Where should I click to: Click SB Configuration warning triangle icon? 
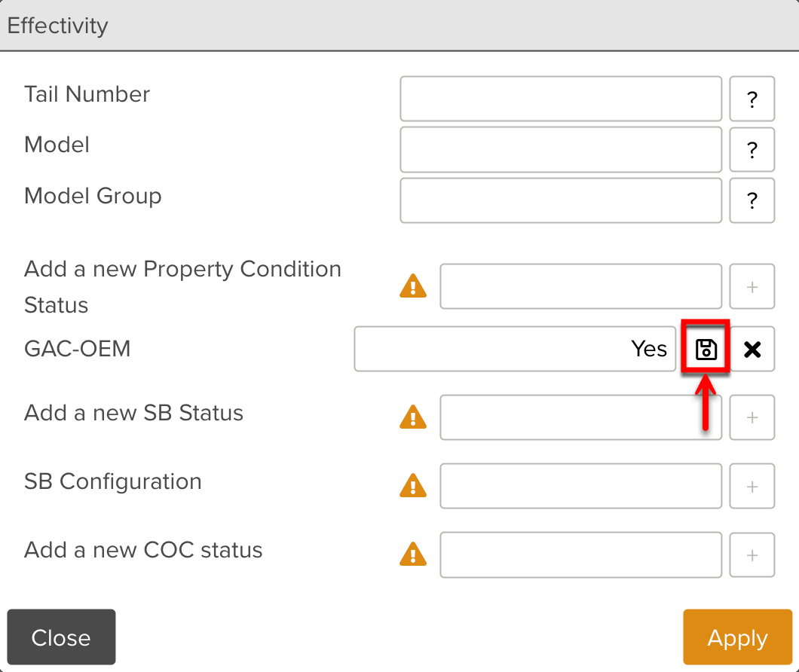413,485
